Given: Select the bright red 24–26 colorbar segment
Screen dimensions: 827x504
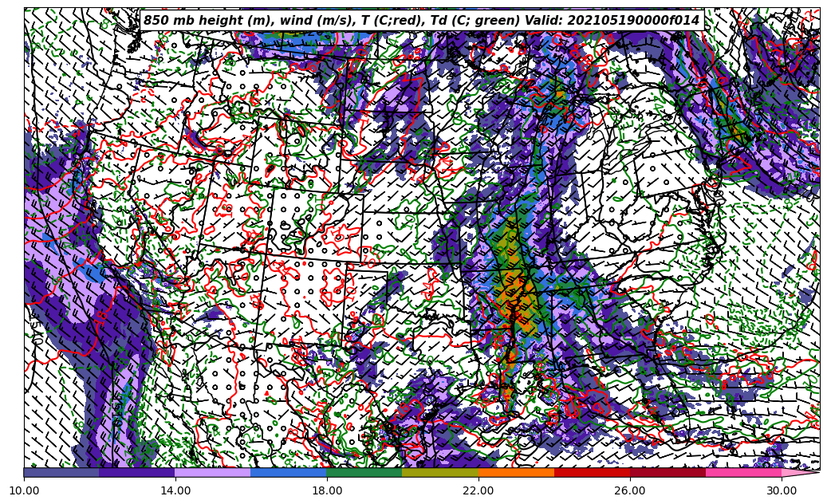Looking at the screenshot, I should pos(592,472).
